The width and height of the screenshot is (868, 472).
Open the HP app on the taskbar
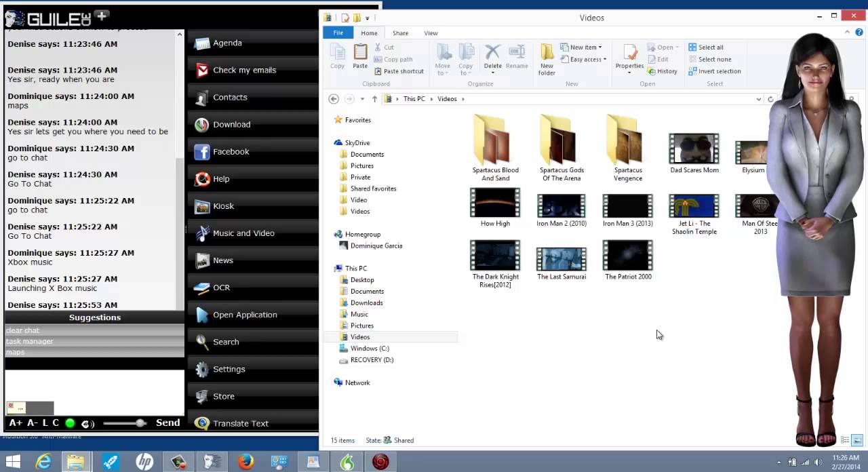click(x=144, y=462)
